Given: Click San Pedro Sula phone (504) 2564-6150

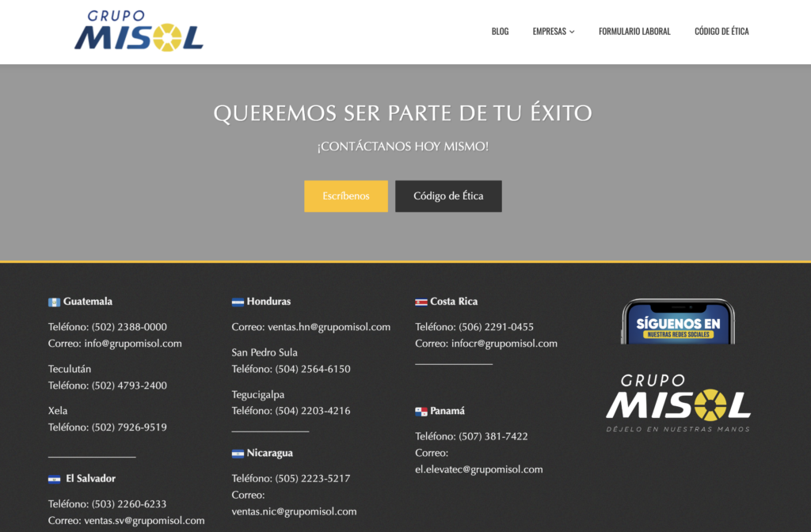Looking at the screenshot, I should [313, 369].
